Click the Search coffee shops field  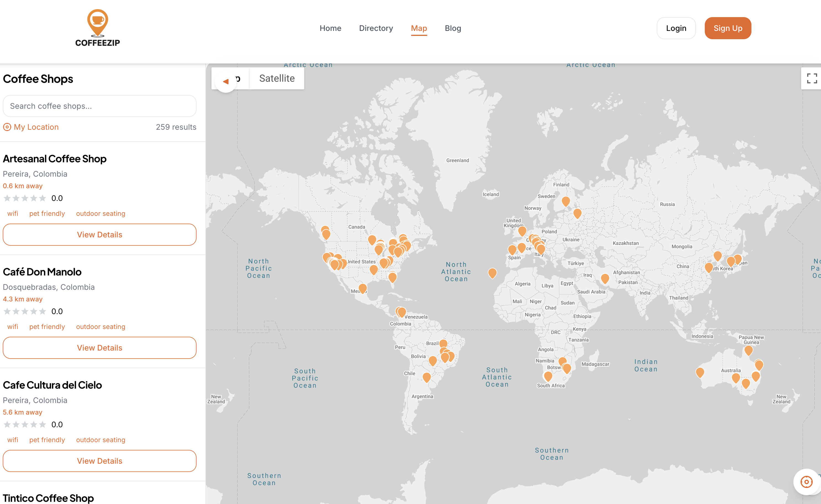tap(100, 106)
